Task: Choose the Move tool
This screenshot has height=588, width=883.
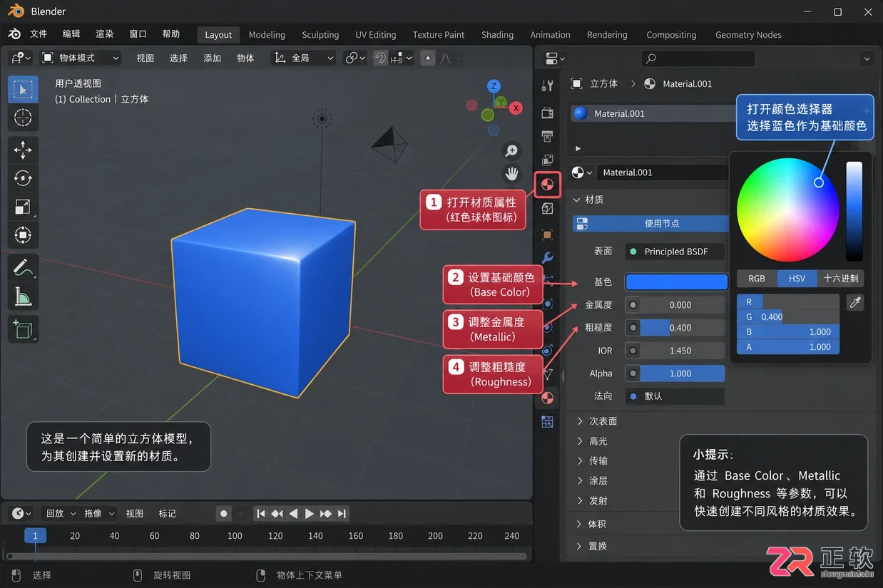Action: (23, 150)
